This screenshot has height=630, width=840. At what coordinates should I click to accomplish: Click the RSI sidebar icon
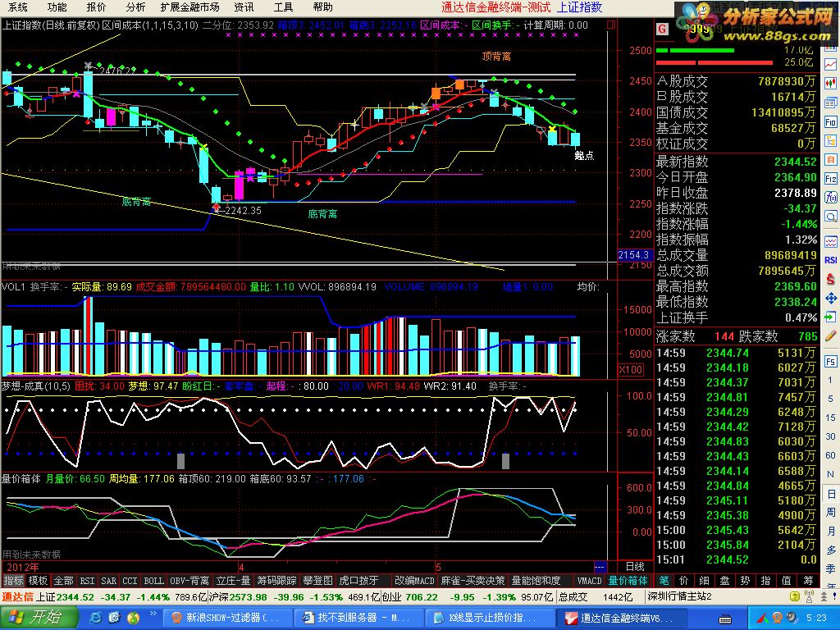(x=831, y=260)
